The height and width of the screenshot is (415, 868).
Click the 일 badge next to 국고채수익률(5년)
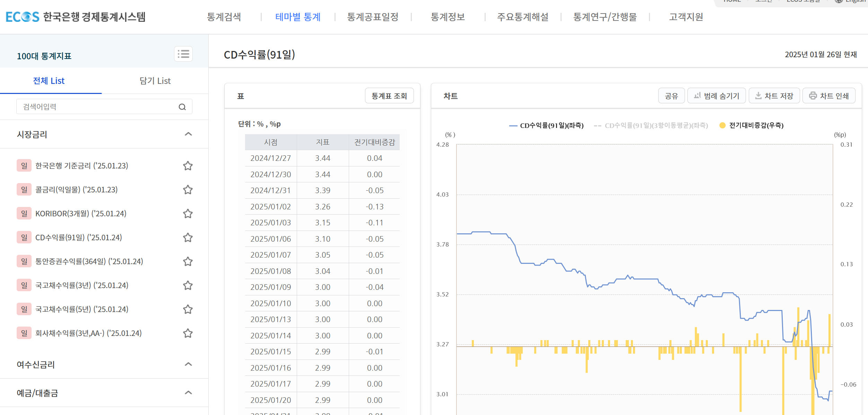[24, 309]
